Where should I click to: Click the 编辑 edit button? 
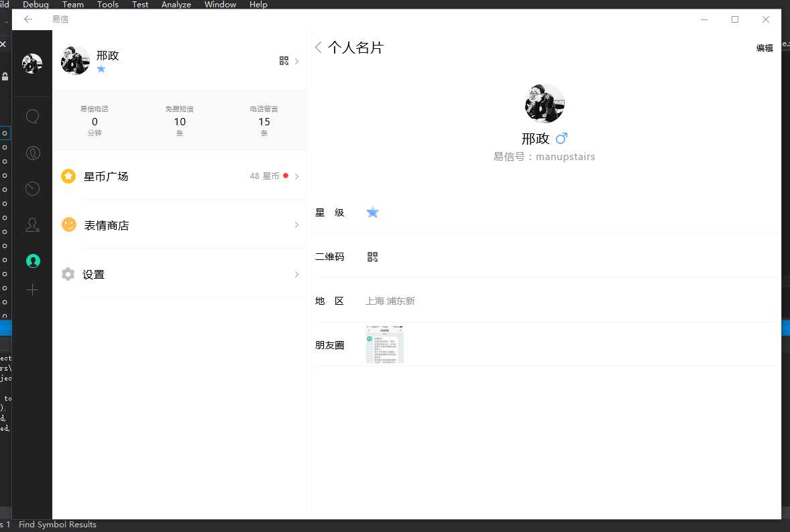765,48
